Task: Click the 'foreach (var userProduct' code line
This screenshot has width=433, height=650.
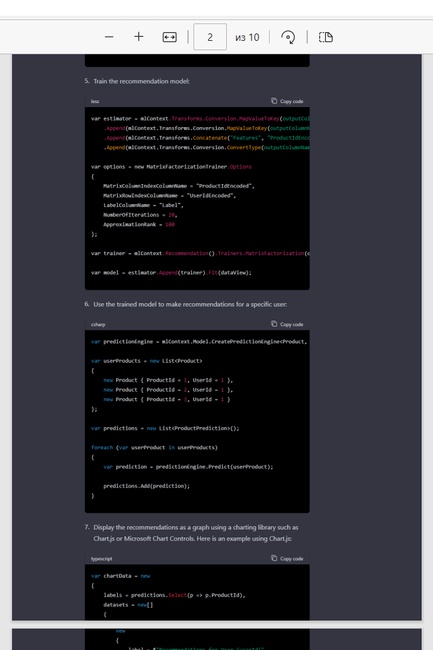Action: pos(154,447)
